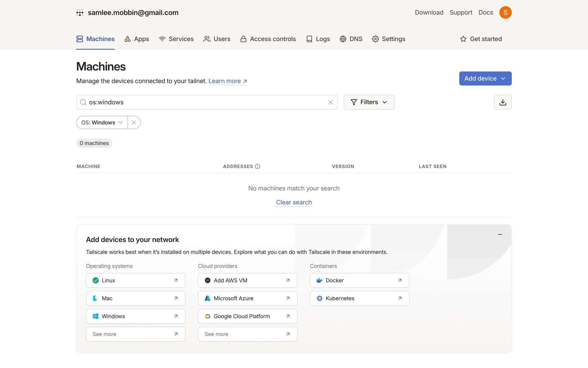The width and height of the screenshot is (588, 368).
Task: Click the addresses info icon
Action: pos(258,166)
